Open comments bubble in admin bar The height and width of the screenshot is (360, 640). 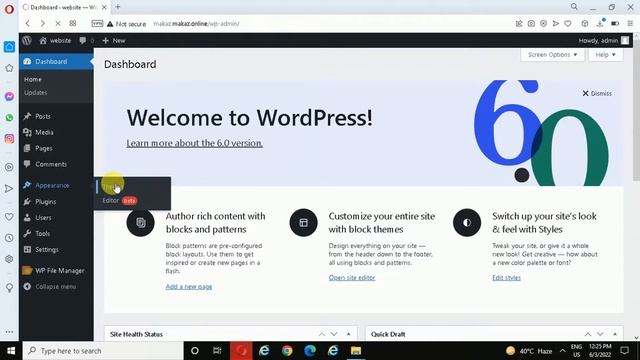(x=86, y=40)
